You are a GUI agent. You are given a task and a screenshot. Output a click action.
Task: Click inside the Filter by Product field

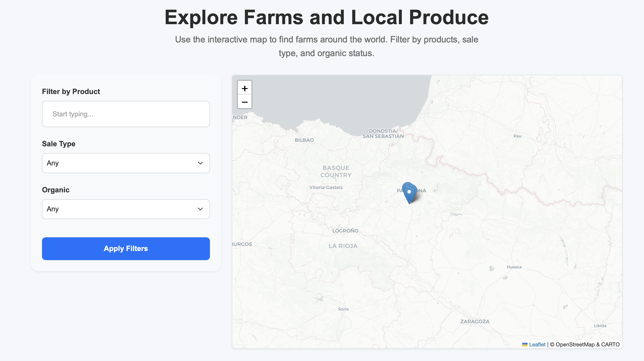pyautogui.click(x=126, y=114)
